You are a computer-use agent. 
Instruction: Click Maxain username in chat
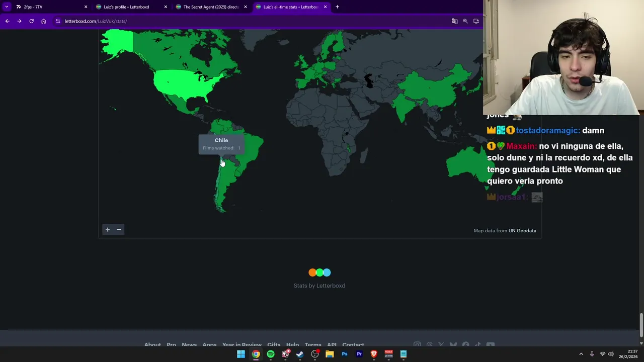(521, 146)
